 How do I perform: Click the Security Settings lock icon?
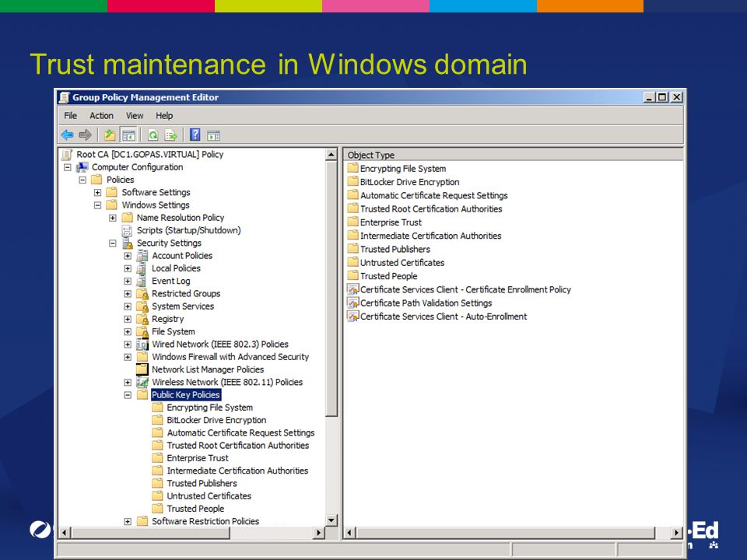coord(127,243)
